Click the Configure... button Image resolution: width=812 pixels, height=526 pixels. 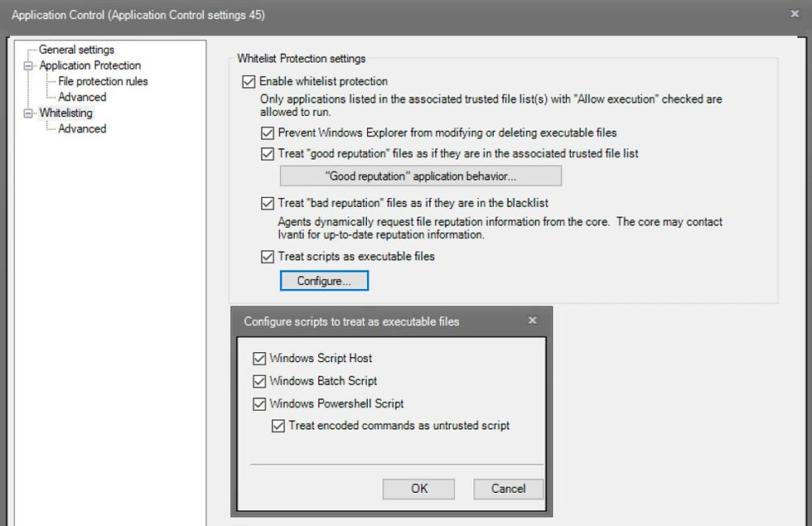point(324,281)
